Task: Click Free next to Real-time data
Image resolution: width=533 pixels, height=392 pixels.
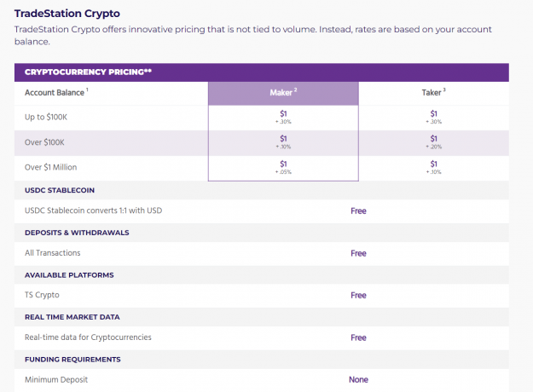Action: [x=358, y=337]
